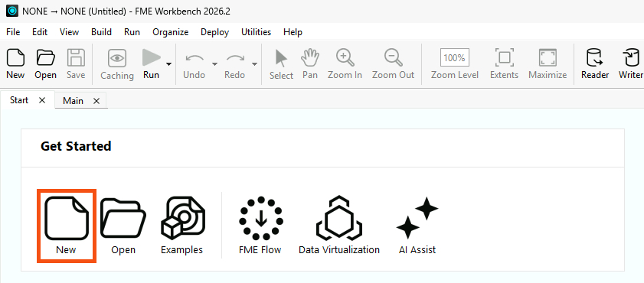This screenshot has height=283, width=644.
Task: Click the 100% Zoom Level field
Action: 455,57
